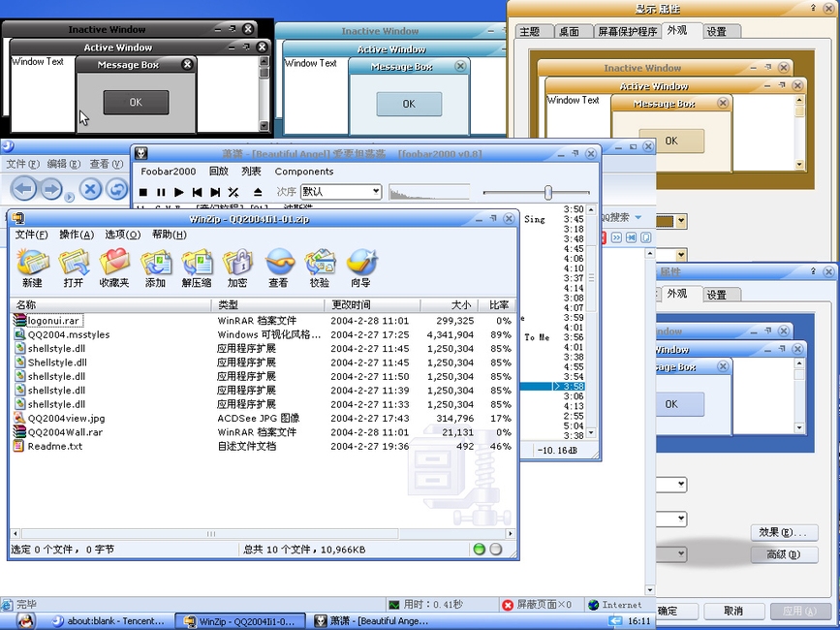Switch to 屏幕保护程序 tab in brown-themed dialog
Screen dimensions: 840x630
point(627,32)
